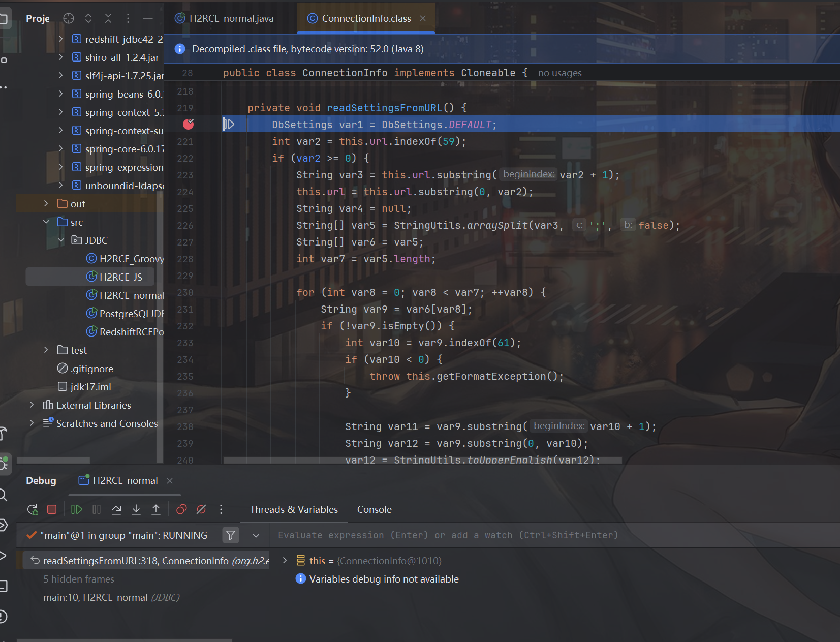Resume program in the debug toolbar
840x642 pixels.
[x=77, y=509]
